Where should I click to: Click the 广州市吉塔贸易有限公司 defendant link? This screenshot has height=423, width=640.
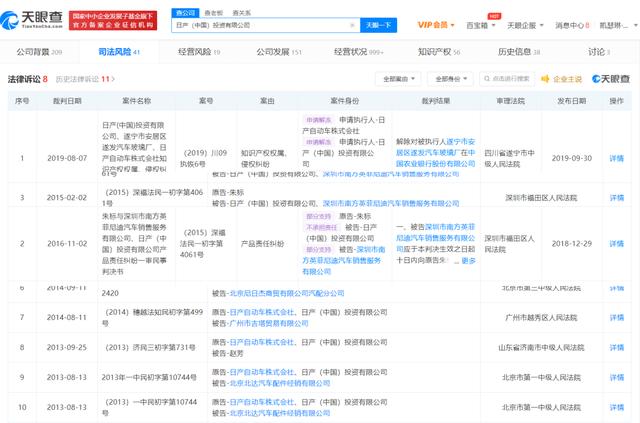[x=269, y=323]
